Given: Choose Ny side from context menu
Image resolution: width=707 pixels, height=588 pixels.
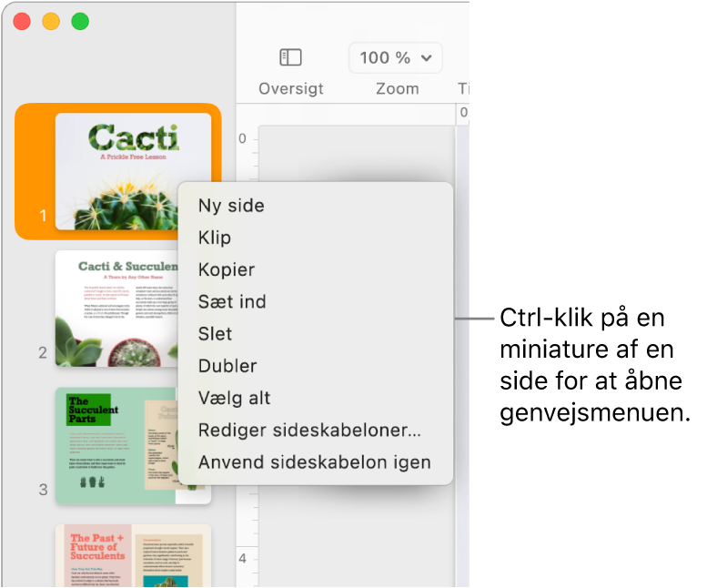Looking at the screenshot, I should 316,206.
